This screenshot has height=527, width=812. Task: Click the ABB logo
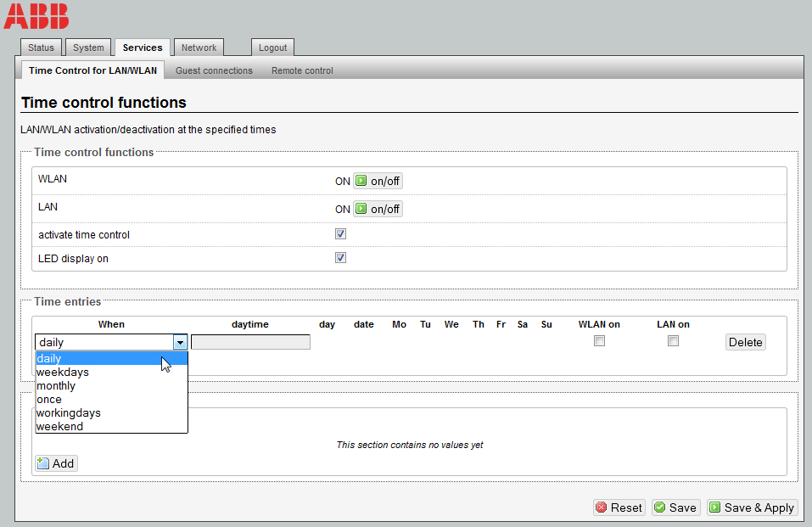[36, 16]
